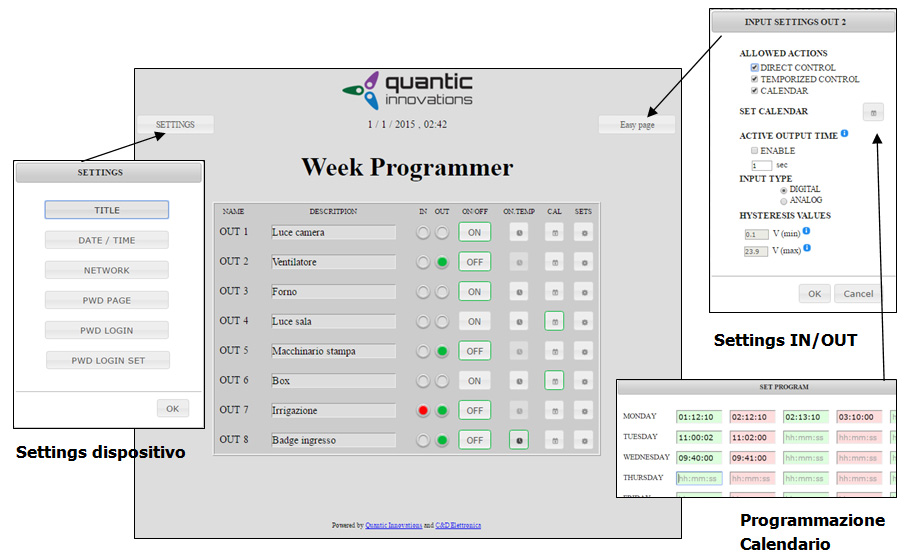Open the DATE / TIME settings entry

pos(107,240)
